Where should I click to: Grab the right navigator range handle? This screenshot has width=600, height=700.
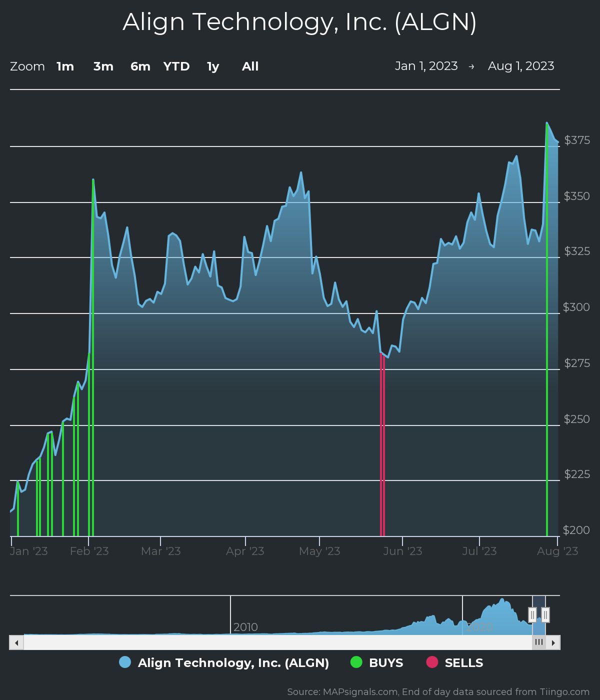click(545, 614)
